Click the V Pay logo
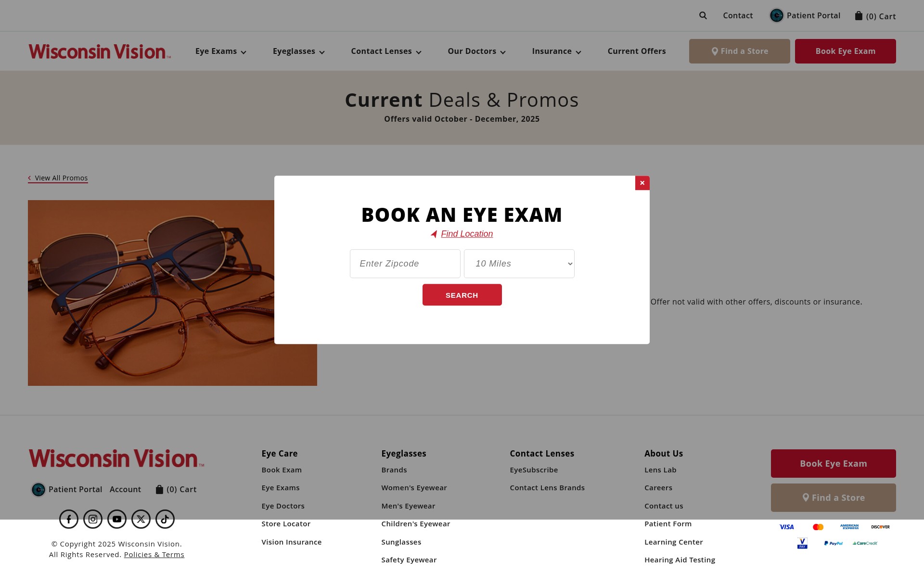Image resolution: width=924 pixels, height=585 pixels. [802, 543]
